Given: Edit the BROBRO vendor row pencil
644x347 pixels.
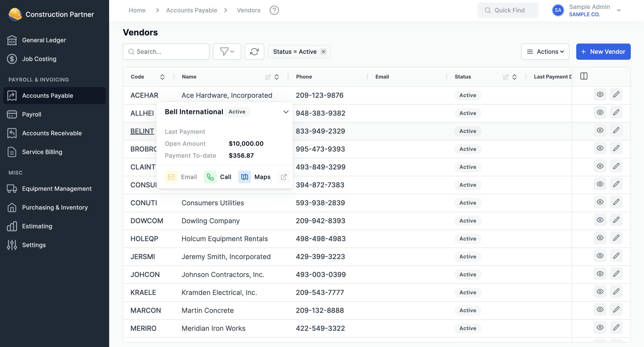Looking at the screenshot, I should (616, 148).
